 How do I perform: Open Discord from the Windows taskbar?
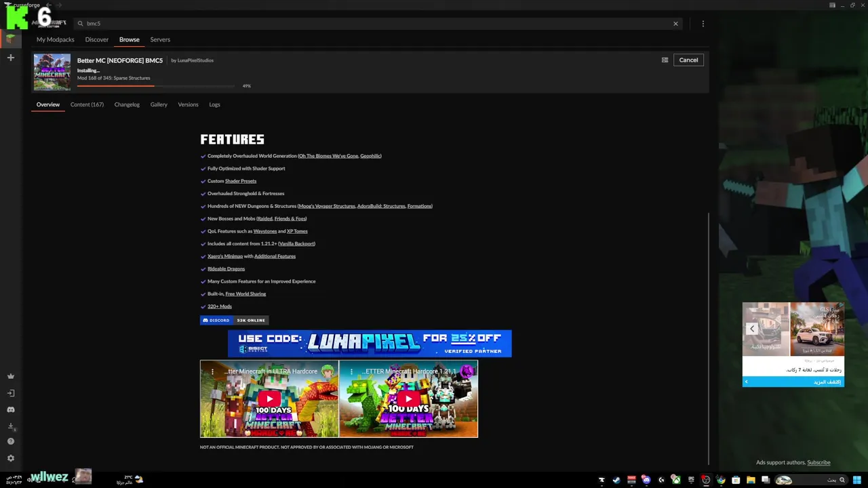(646, 480)
